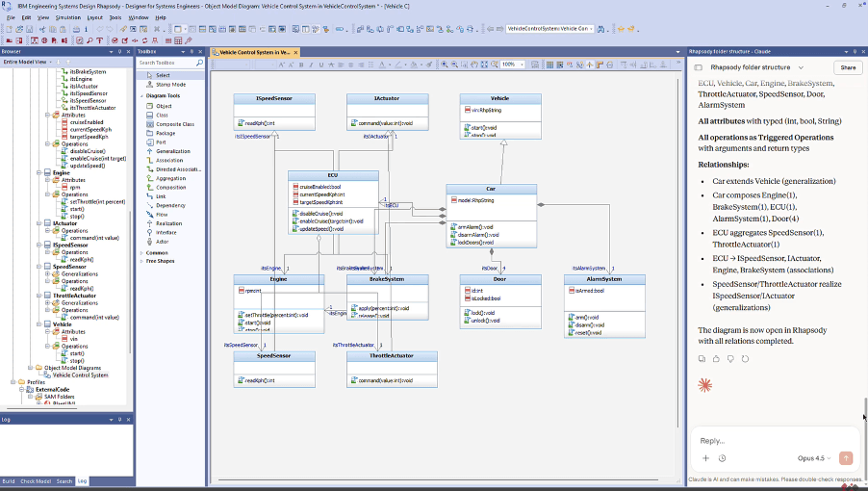The width and height of the screenshot is (868, 491).
Task: Open the File menu
Action: coord(11,17)
